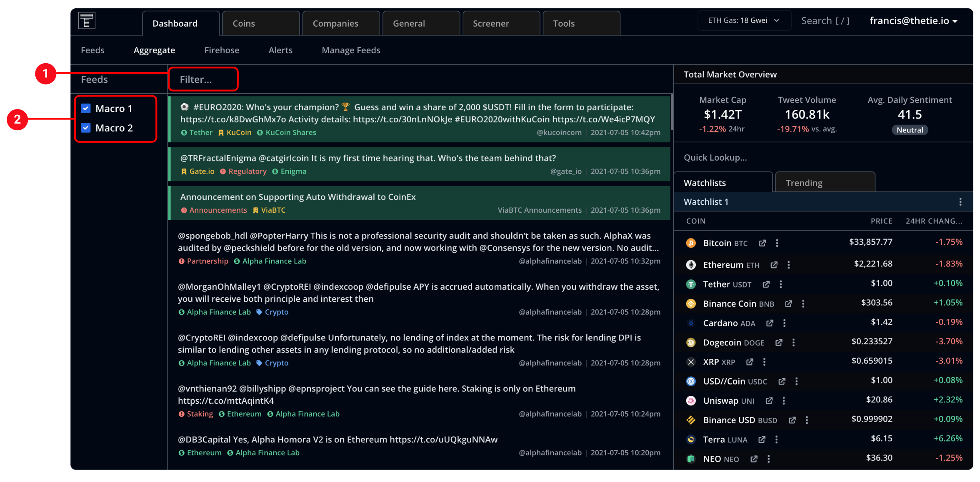Click the Tether USDT coin logo
The image size is (980, 482).
[x=691, y=284]
